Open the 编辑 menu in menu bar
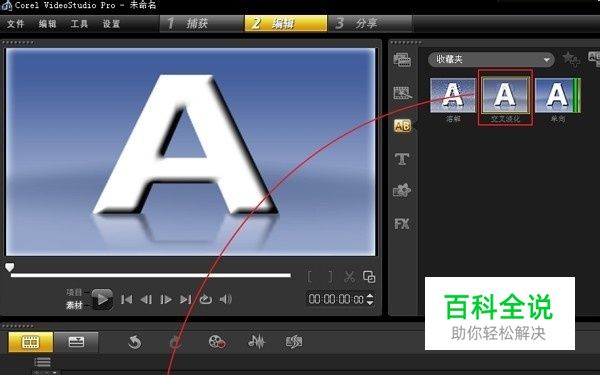600x375 pixels. click(x=47, y=24)
